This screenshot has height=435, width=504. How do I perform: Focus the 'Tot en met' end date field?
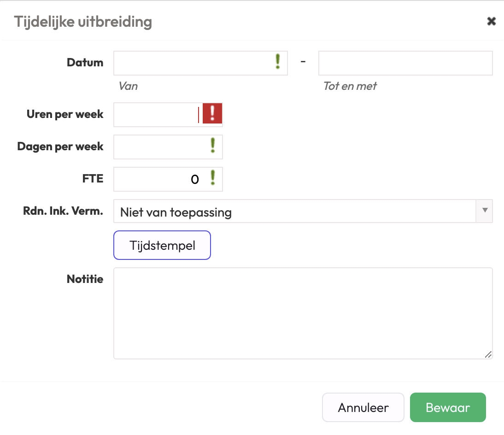(x=405, y=63)
